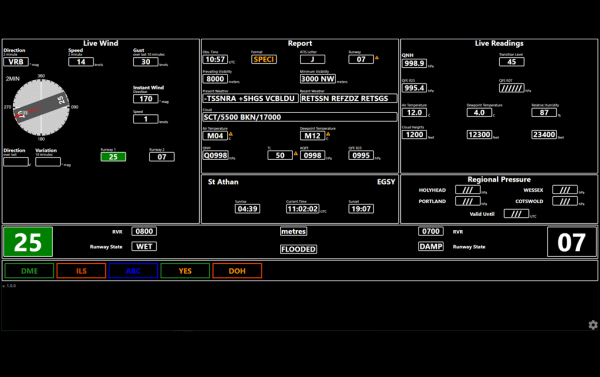Click report field showing 0998 without Q
Image resolution: width=600 pixels, height=377 pixels.
click(x=313, y=155)
